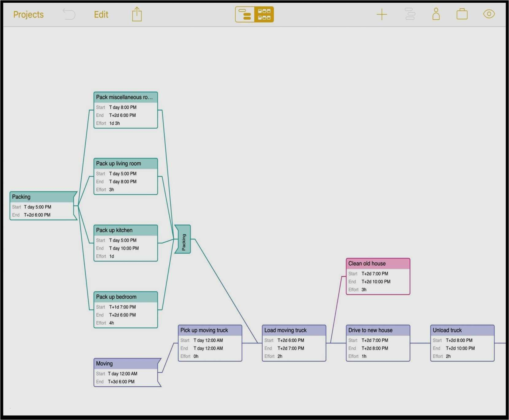Open the share/export icon

[137, 14]
